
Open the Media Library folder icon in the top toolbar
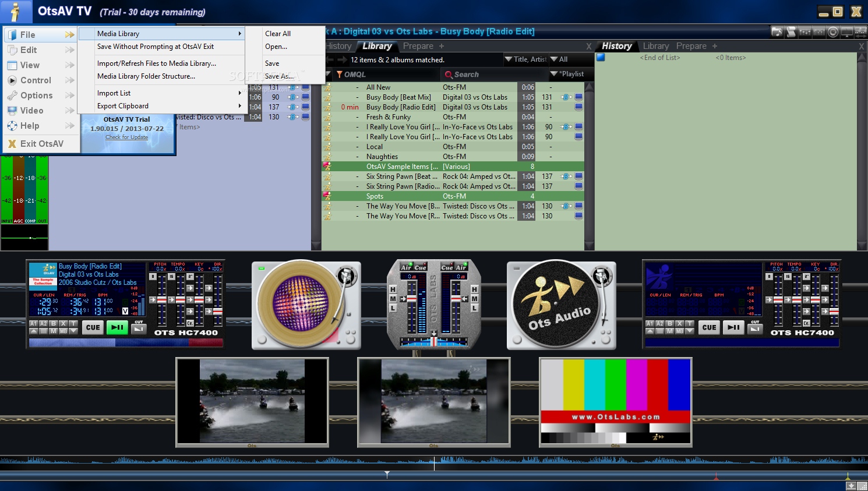pos(777,32)
